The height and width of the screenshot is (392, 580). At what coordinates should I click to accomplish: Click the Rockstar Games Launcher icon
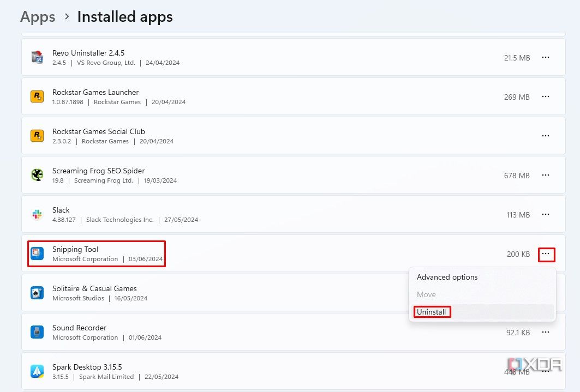click(37, 97)
